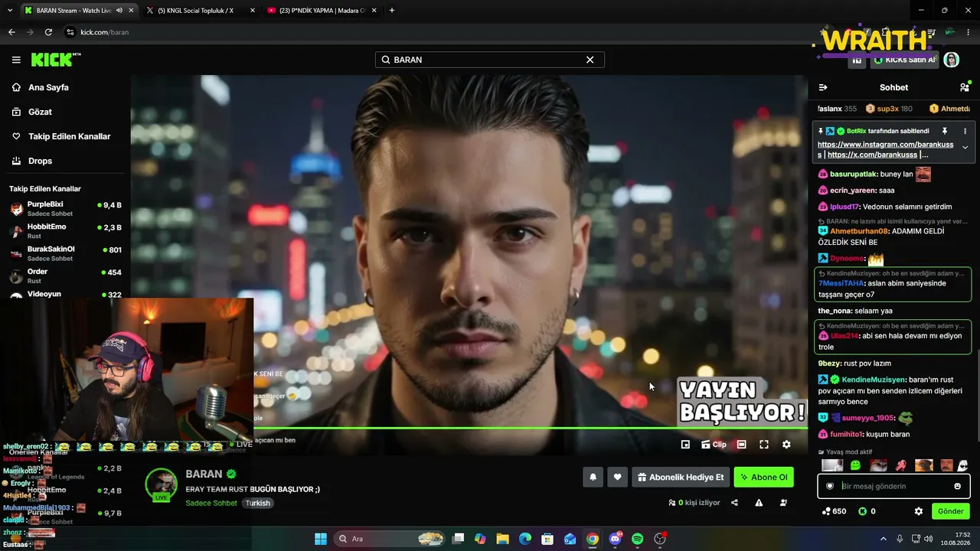Image resolution: width=980 pixels, height=551 pixels.
Task: Create a Clip of the stream
Action: tap(714, 444)
